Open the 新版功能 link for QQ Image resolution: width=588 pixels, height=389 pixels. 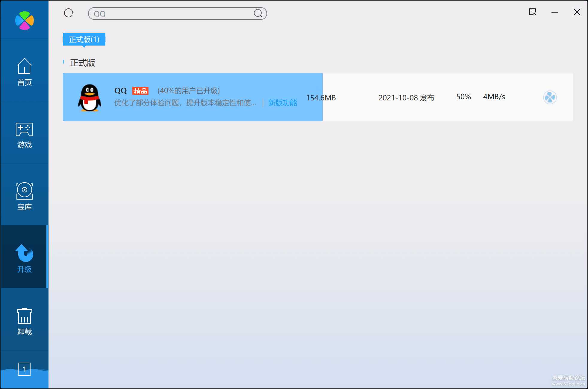click(x=282, y=103)
